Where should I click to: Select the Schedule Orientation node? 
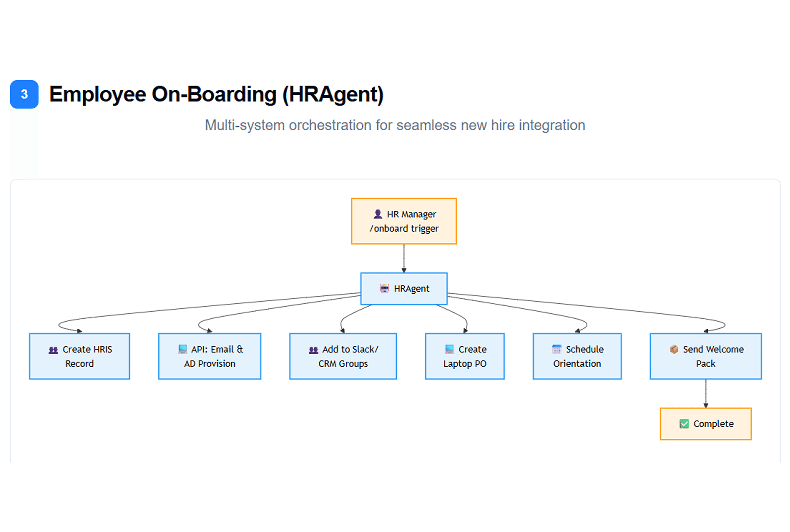pos(577,356)
